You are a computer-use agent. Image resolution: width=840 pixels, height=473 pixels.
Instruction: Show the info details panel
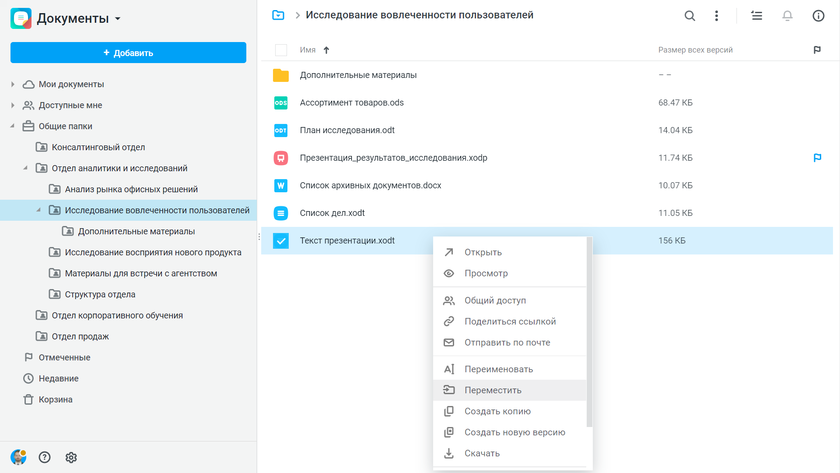[x=817, y=16]
